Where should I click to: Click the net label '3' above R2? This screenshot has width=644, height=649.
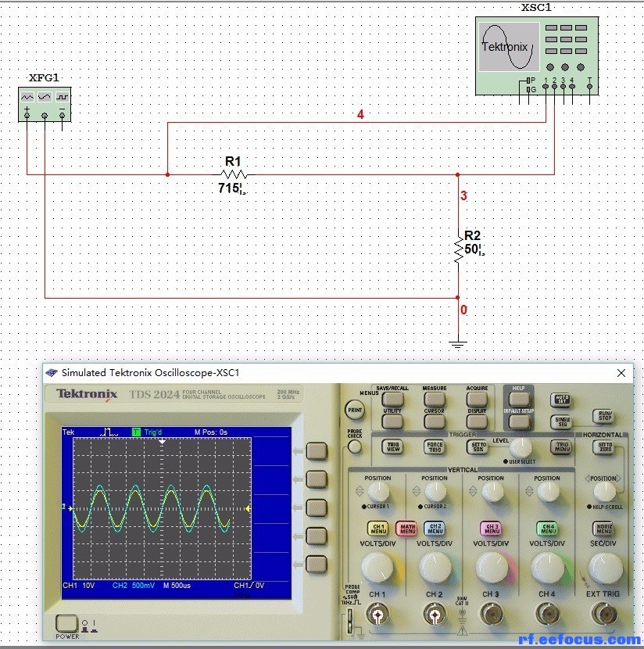click(463, 195)
